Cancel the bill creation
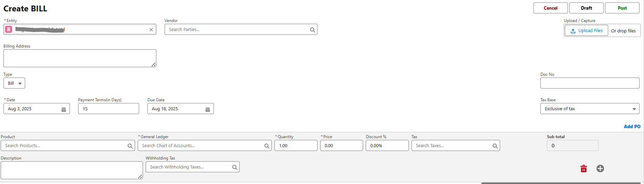The image size is (644, 184). coord(550,8)
